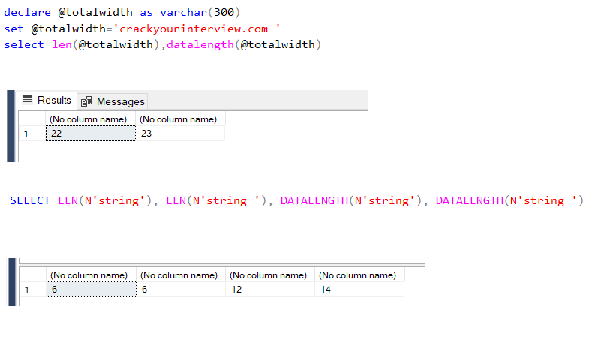The height and width of the screenshot is (364, 595).
Task: Select the result cell containing 22
Action: [x=90, y=134]
